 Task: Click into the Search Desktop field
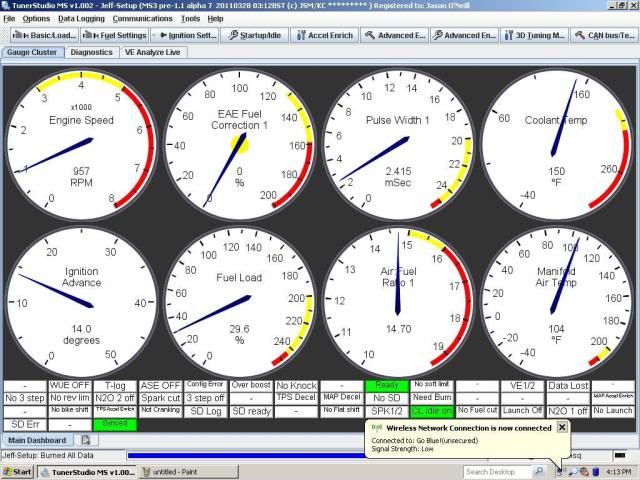tap(498, 472)
